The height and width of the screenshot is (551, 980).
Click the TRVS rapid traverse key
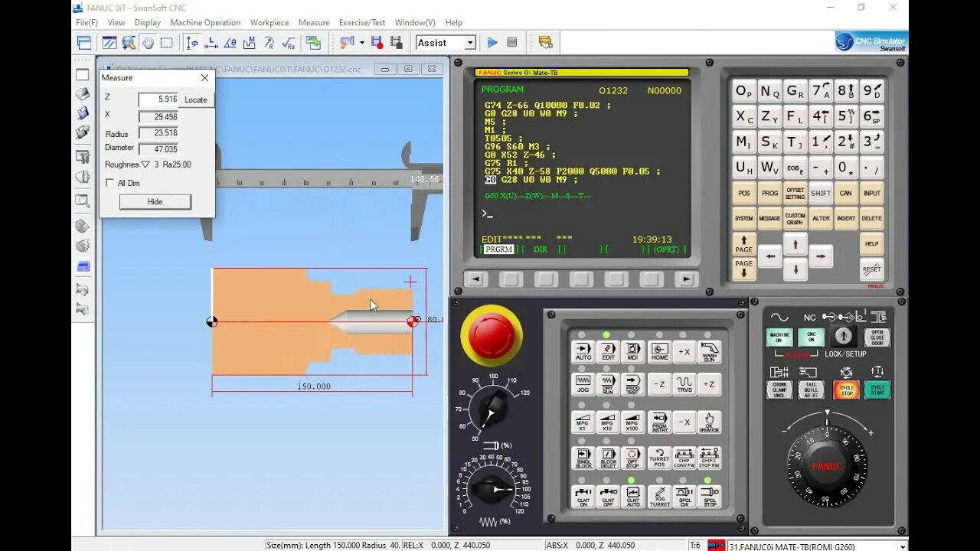coord(684,384)
